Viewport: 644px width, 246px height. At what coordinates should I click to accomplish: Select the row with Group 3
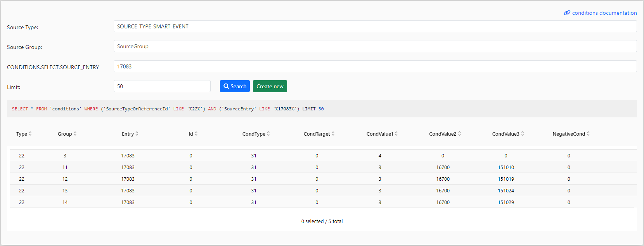pyautogui.click(x=65, y=156)
